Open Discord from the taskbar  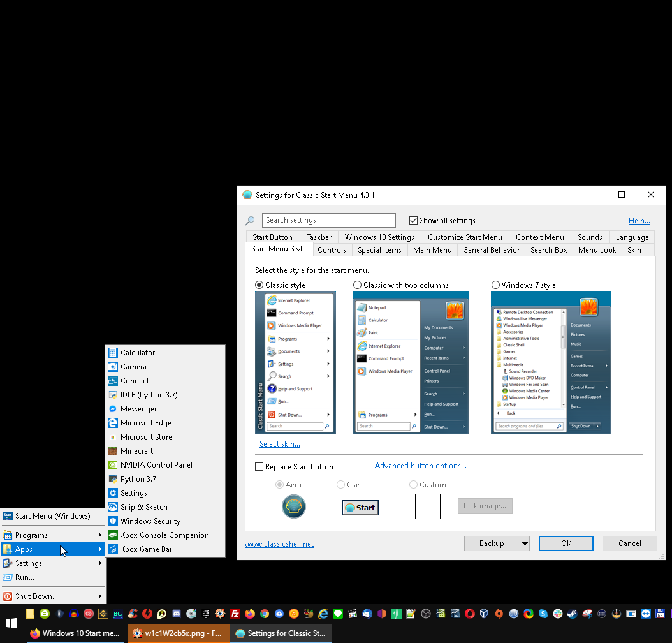(177, 614)
